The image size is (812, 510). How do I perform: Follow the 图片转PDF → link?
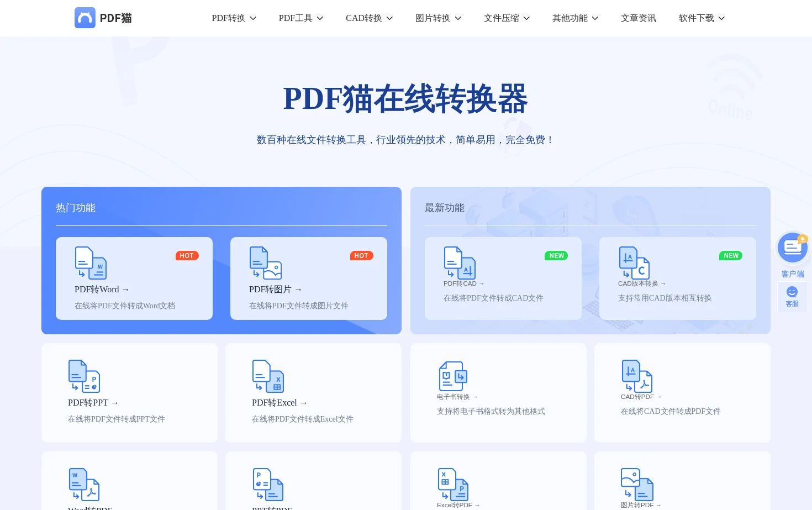click(x=641, y=505)
